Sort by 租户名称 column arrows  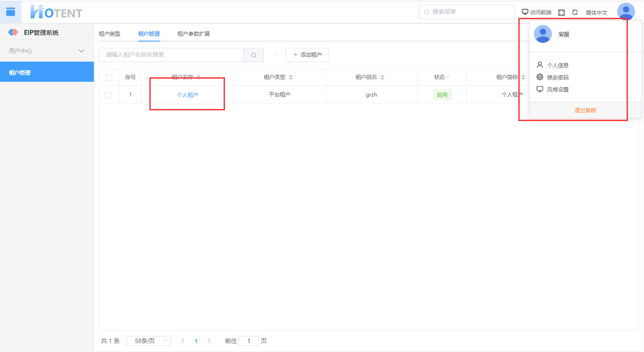pos(199,77)
